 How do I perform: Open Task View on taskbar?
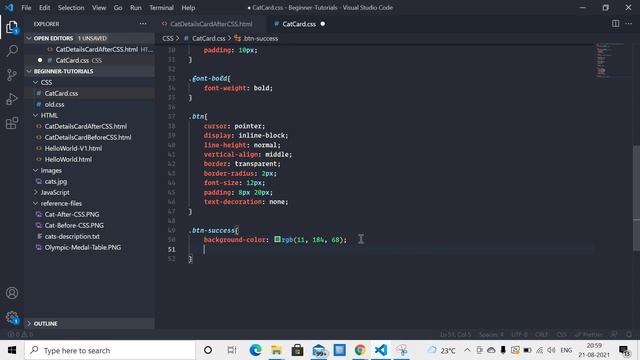[x=231, y=350]
